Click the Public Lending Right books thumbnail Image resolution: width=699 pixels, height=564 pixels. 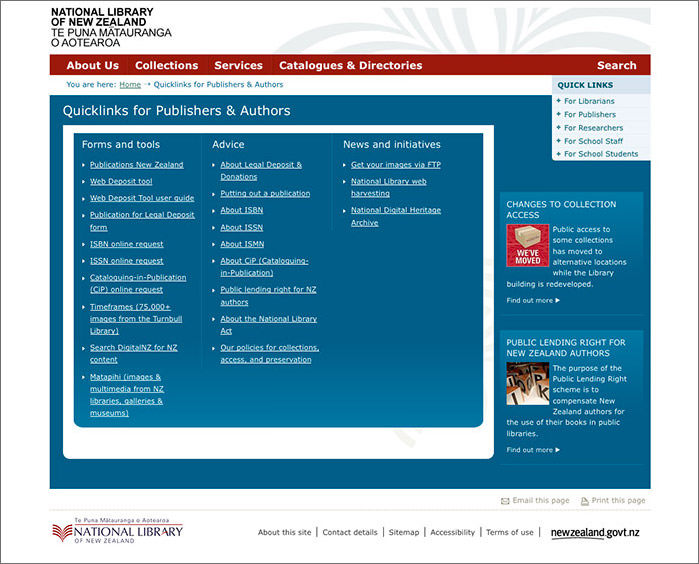527,383
